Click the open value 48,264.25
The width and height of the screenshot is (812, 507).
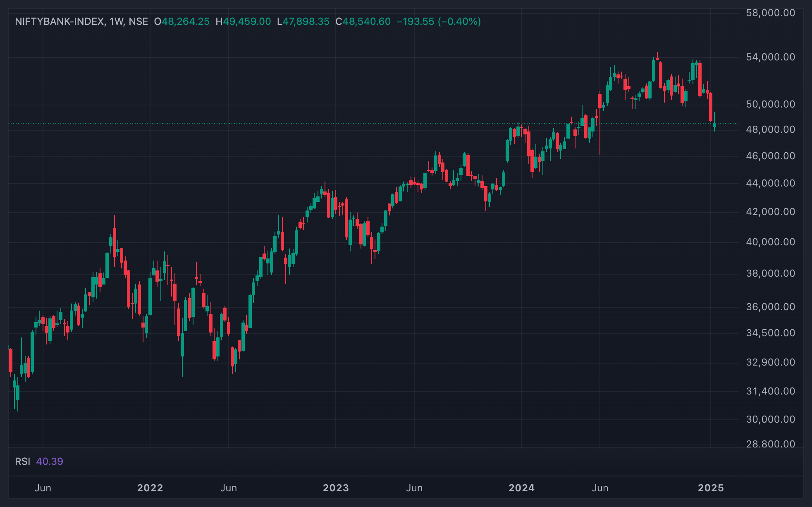click(185, 22)
